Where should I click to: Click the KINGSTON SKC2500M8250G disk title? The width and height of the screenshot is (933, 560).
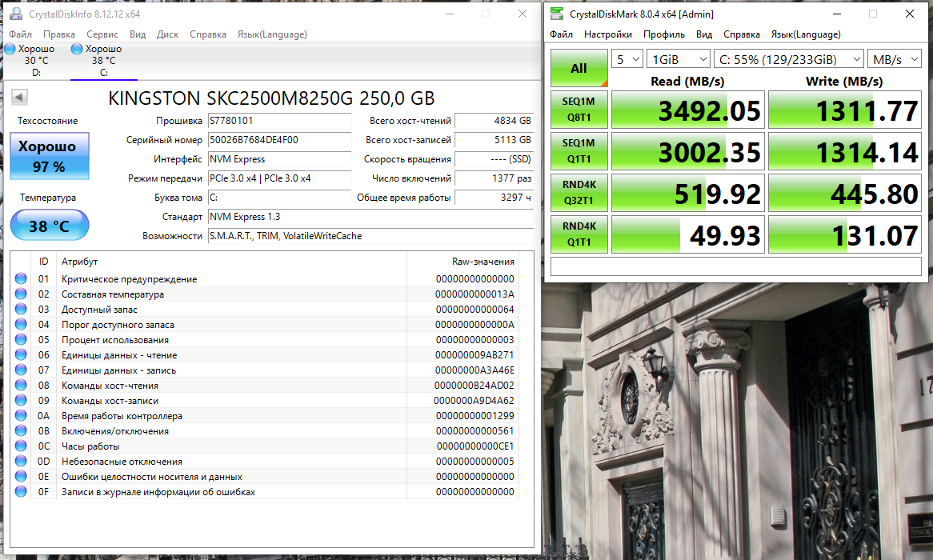(271, 98)
